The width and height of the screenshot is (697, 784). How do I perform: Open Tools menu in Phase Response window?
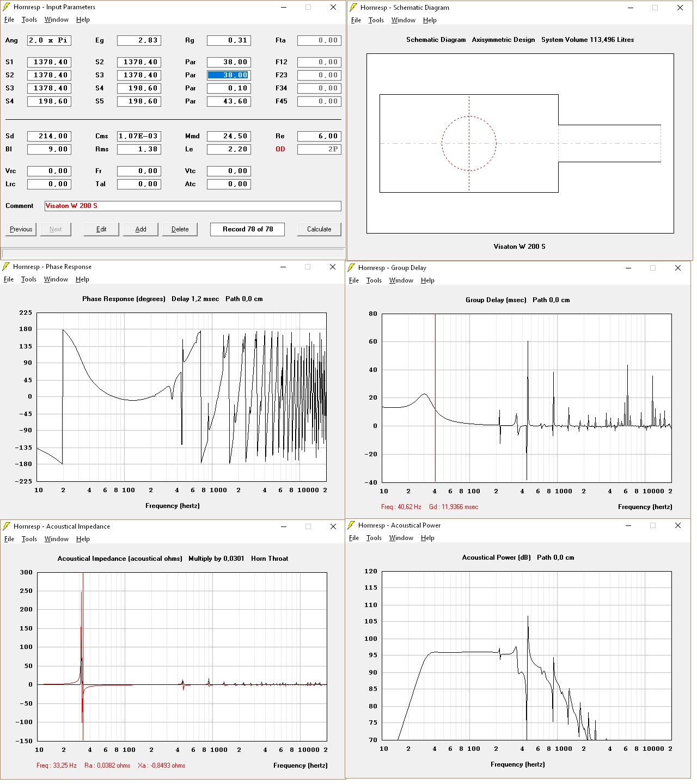pos(29,279)
